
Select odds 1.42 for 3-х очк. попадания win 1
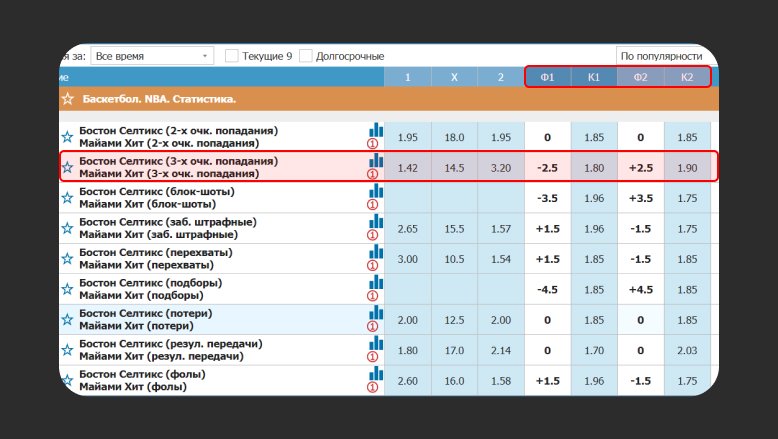click(x=408, y=167)
